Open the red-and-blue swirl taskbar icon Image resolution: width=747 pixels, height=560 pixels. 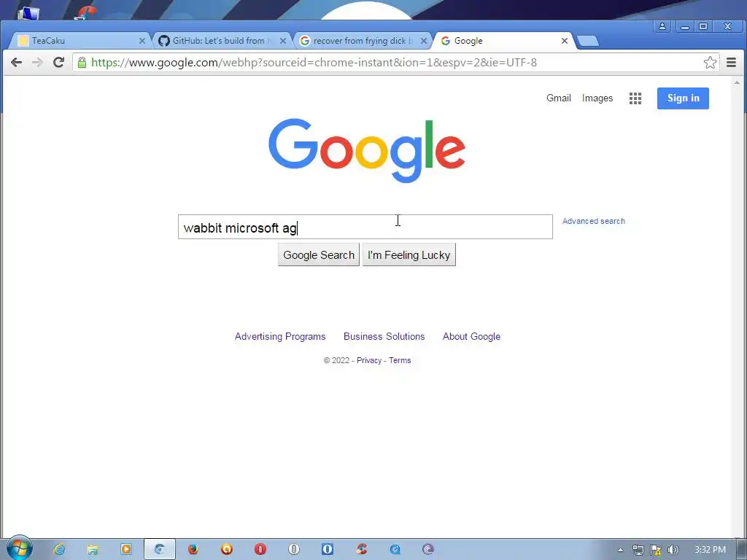tap(361, 550)
